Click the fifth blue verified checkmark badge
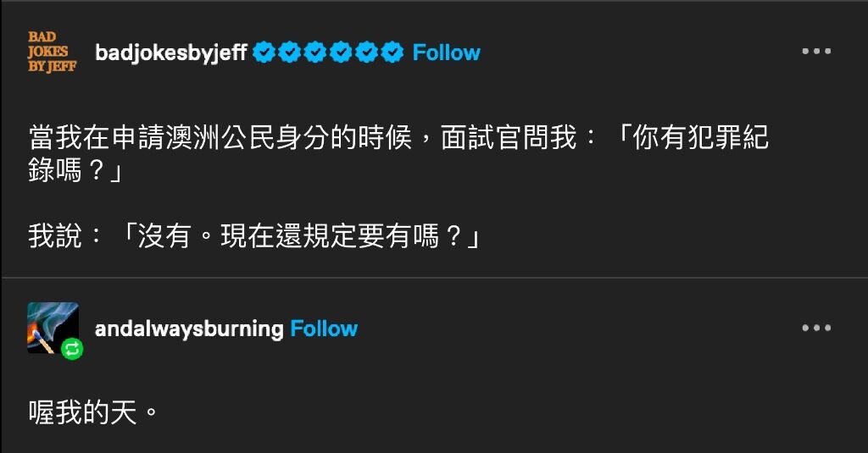The image size is (868, 453). (x=366, y=52)
